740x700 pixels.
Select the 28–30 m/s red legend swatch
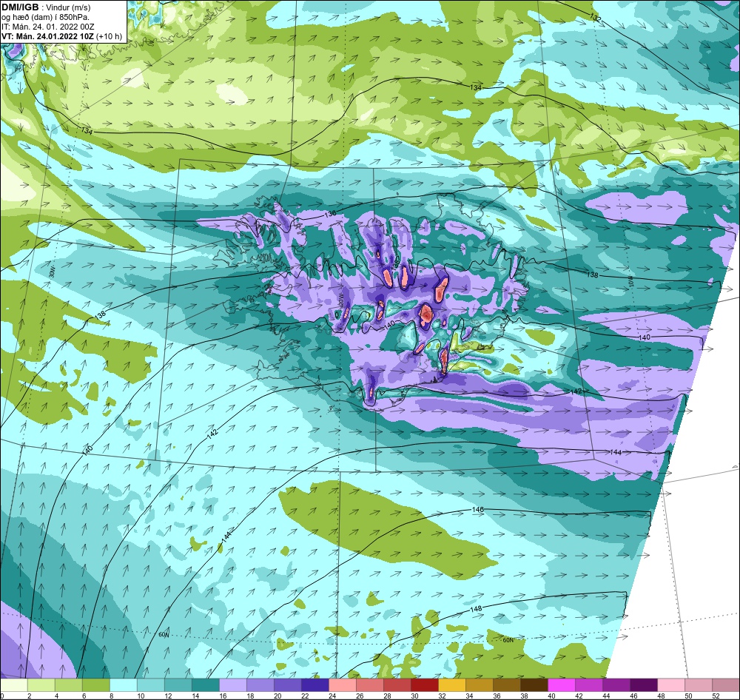(x=397, y=685)
